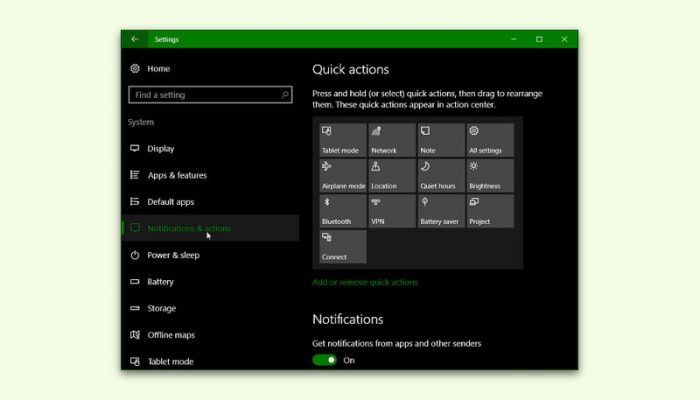Click the Apps & features list icon
Screen dimensions: 700x400
(134, 175)
